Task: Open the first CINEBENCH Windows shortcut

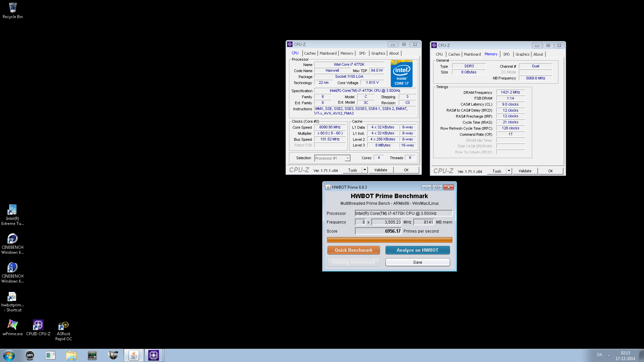Action: 12,244
